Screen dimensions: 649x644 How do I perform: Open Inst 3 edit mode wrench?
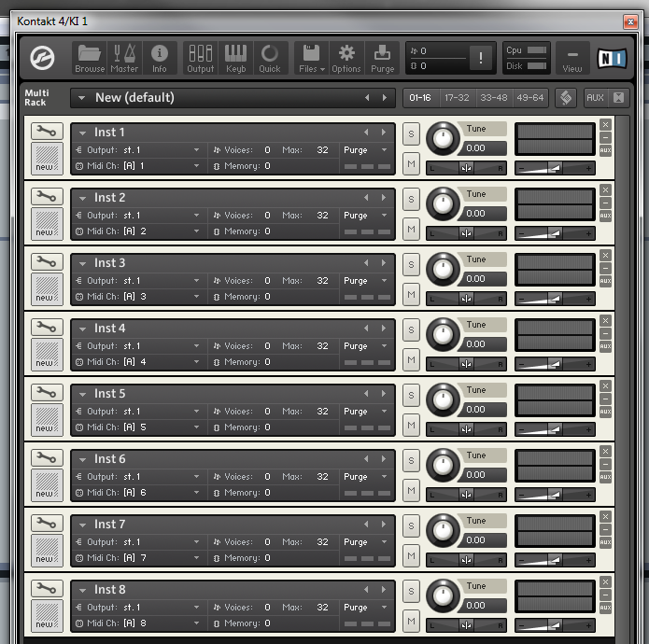[x=47, y=262]
